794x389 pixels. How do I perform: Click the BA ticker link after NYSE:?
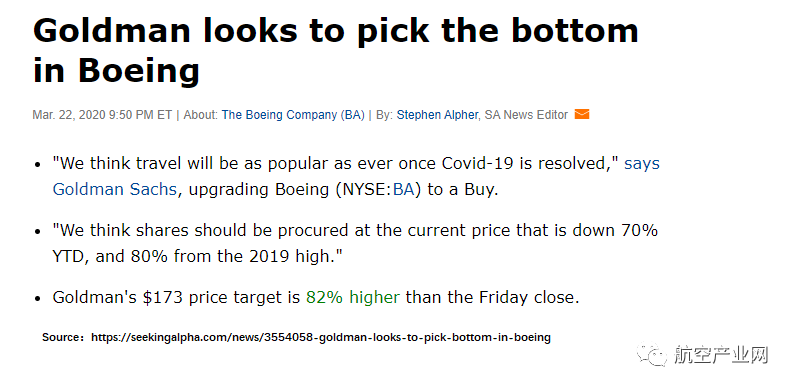[x=404, y=189]
